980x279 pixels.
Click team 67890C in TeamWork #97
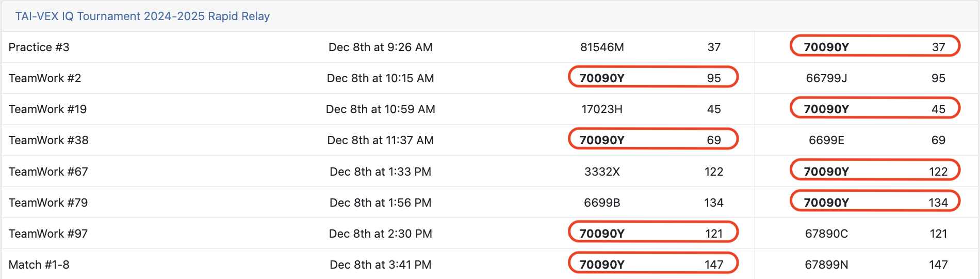click(x=826, y=234)
